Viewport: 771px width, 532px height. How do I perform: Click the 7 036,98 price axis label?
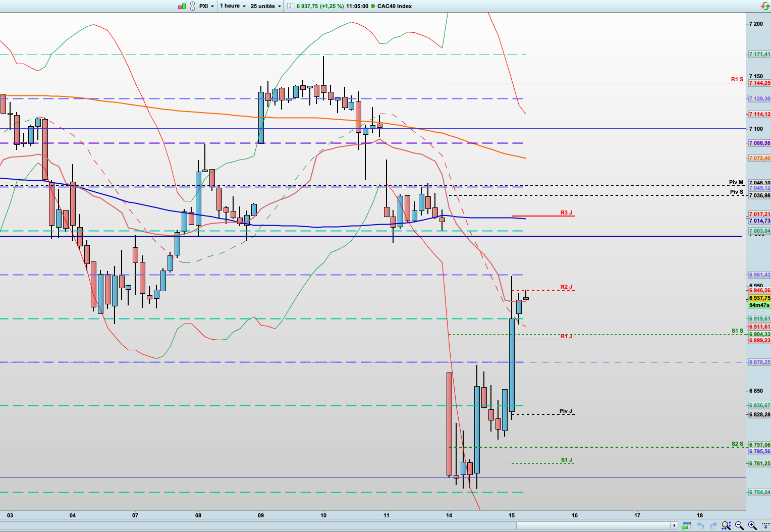tap(759, 195)
